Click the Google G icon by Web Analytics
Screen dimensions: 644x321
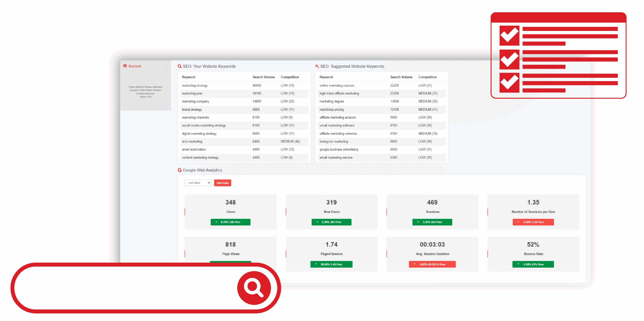180,170
